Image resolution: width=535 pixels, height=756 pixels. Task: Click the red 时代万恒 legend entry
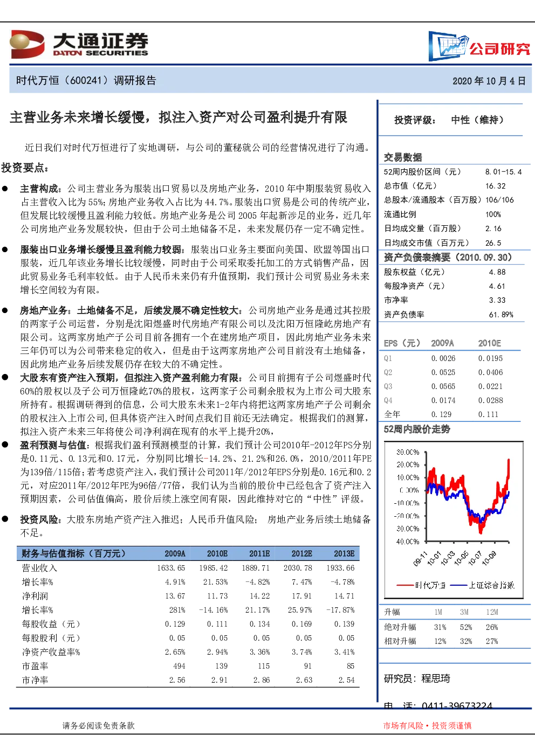[421, 585]
